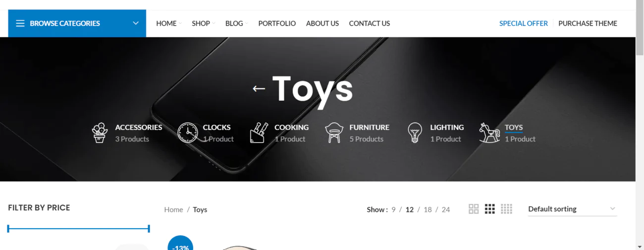Image resolution: width=644 pixels, height=250 pixels.
Task: Click the Toys rocking horse icon
Action: pyautogui.click(x=489, y=133)
